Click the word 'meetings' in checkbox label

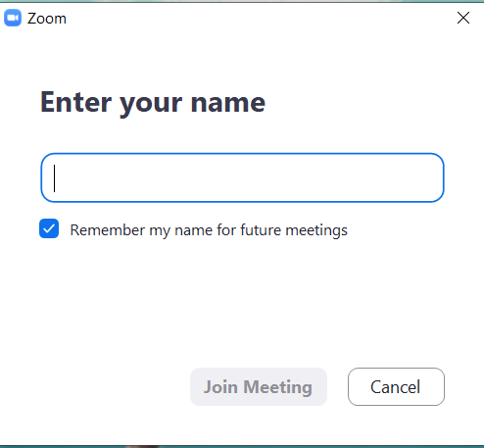(316, 230)
